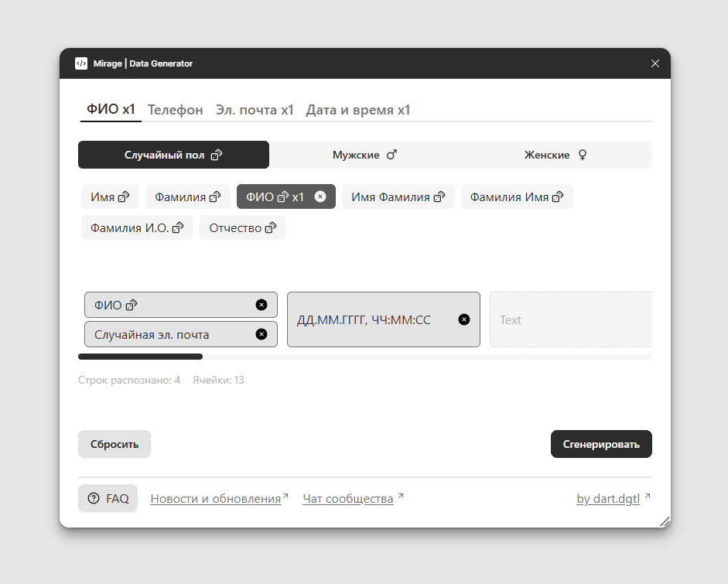Select the Случайный пол gender option
728x584 pixels.
173,155
